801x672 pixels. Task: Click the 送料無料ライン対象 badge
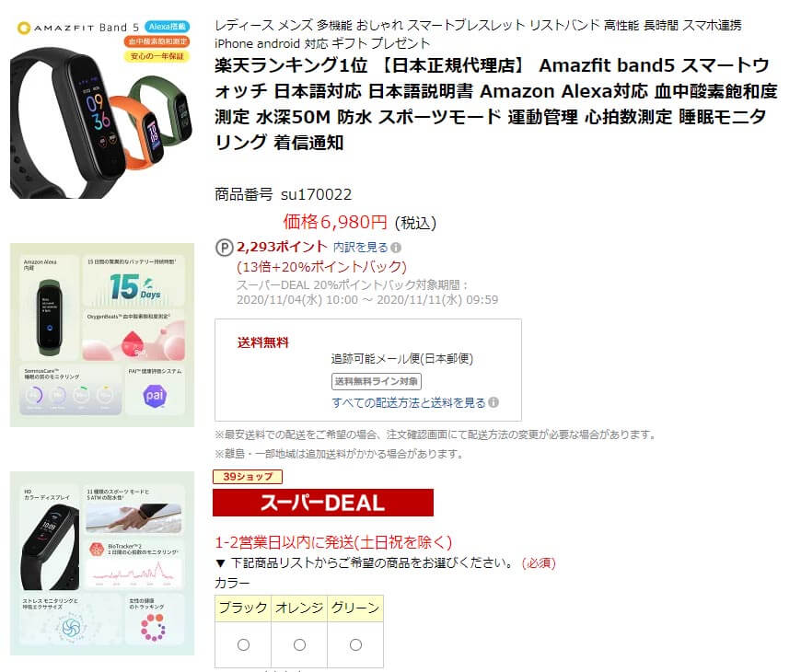[x=377, y=381]
